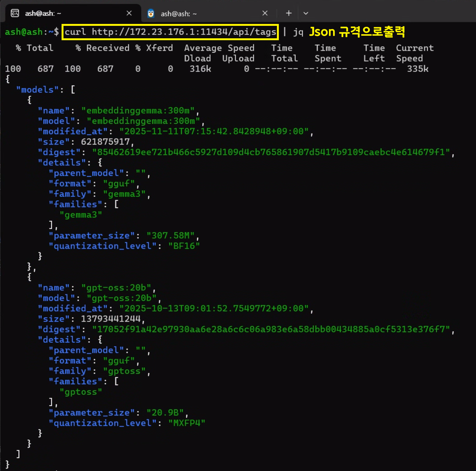Click "gemma3" entry in families array

81,215
